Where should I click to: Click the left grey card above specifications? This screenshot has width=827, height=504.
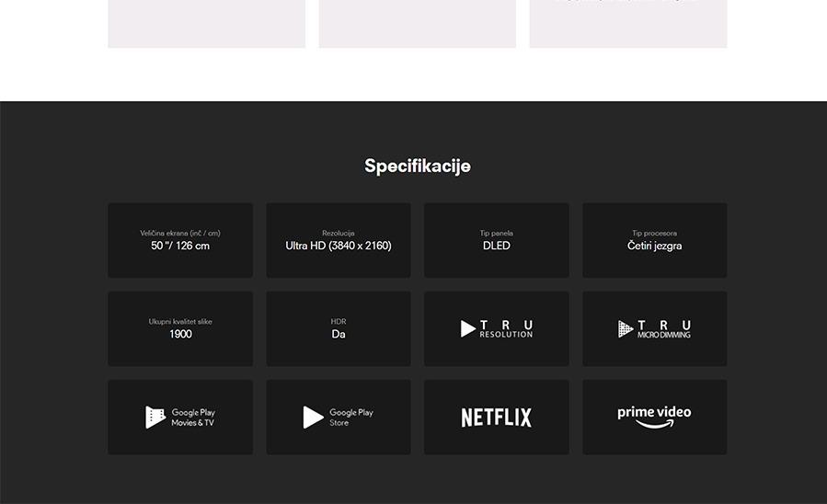click(x=206, y=23)
